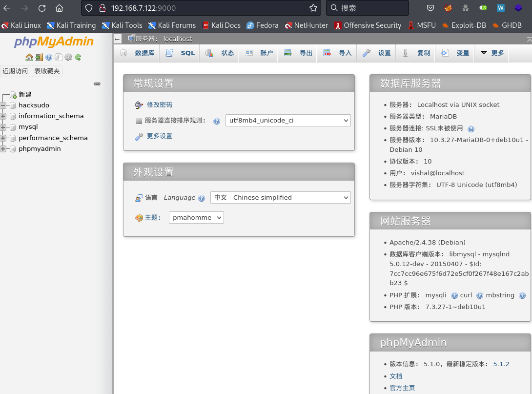Open the SQL tab
This screenshot has height=394, width=532.
[180, 53]
